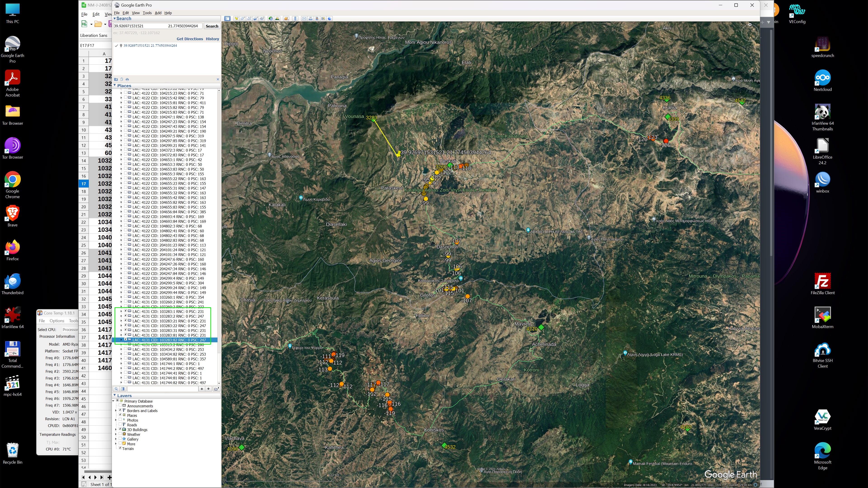Toggle the sidebar visibility button
Image resolution: width=868 pixels, height=488 pixels.
point(227,19)
